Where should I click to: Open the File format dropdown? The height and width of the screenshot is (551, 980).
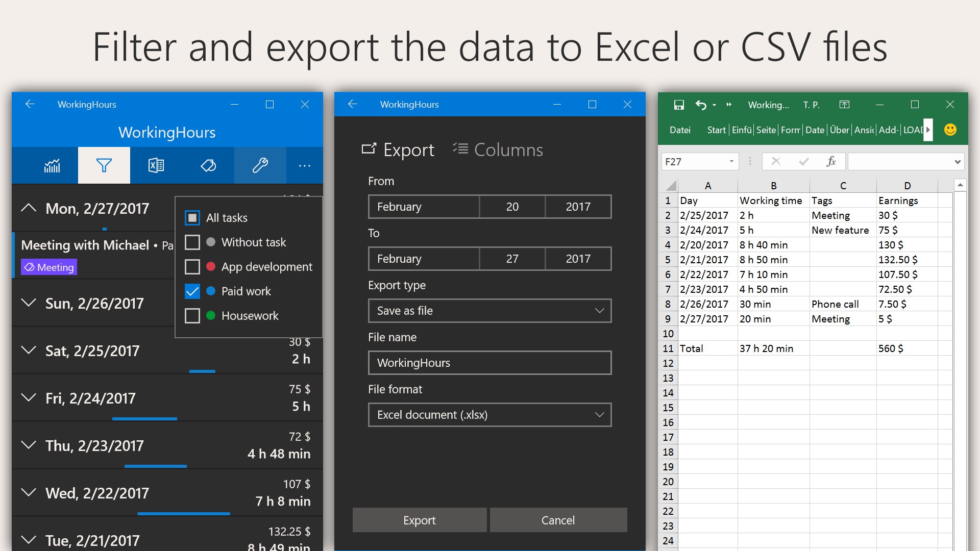[489, 415]
